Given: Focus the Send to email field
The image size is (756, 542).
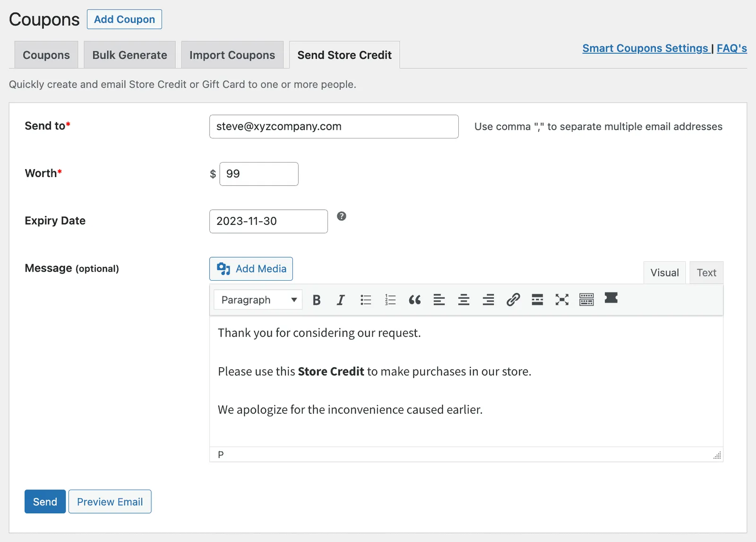Looking at the screenshot, I should [x=334, y=127].
